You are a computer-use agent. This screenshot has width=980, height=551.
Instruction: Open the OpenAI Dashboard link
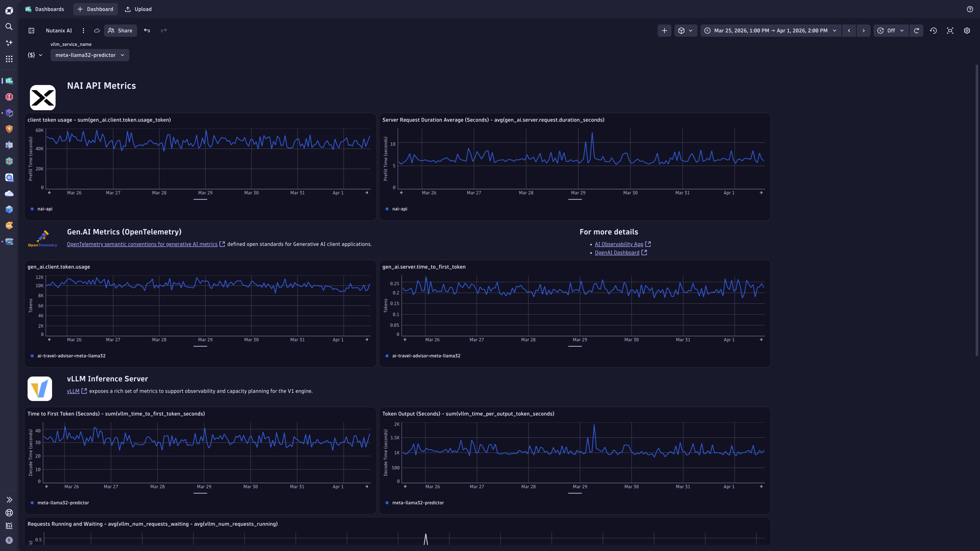(x=617, y=252)
